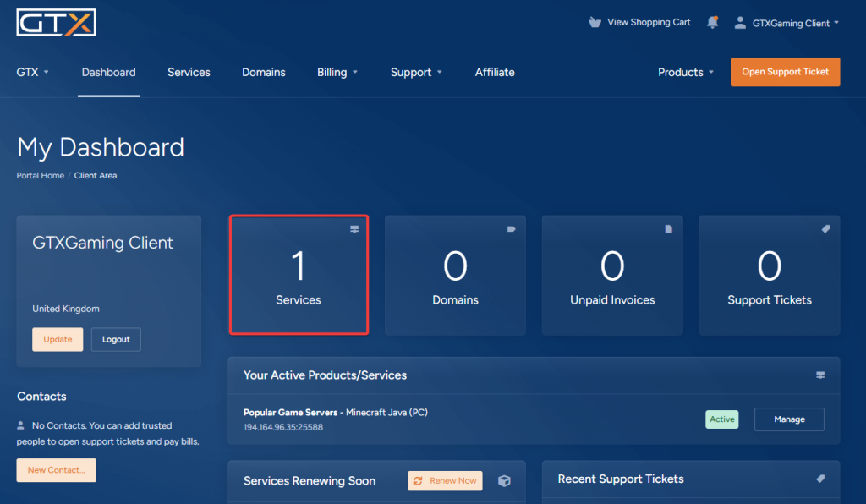Image resolution: width=866 pixels, height=504 pixels.
Task: Click the Portal Home breadcrumb
Action: 41,176
